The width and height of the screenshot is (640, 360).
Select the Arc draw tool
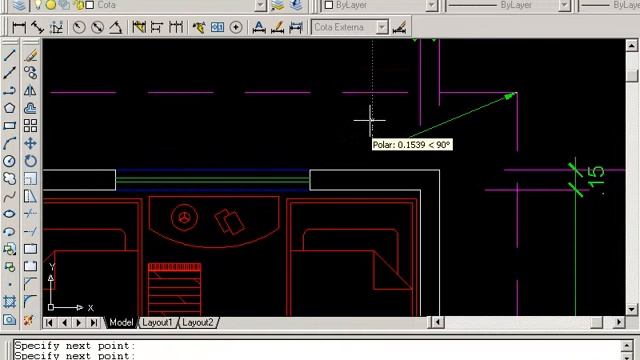click(9, 143)
